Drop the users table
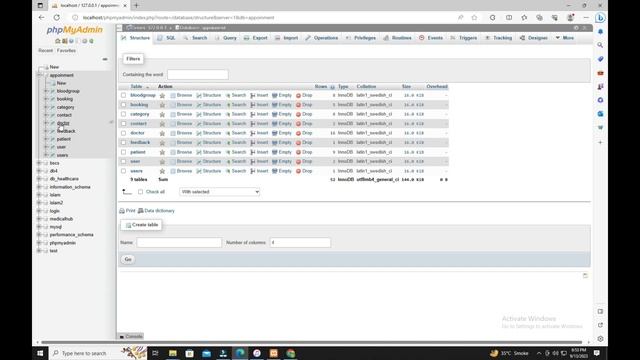This screenshot has height=360, width=640. 304,171
